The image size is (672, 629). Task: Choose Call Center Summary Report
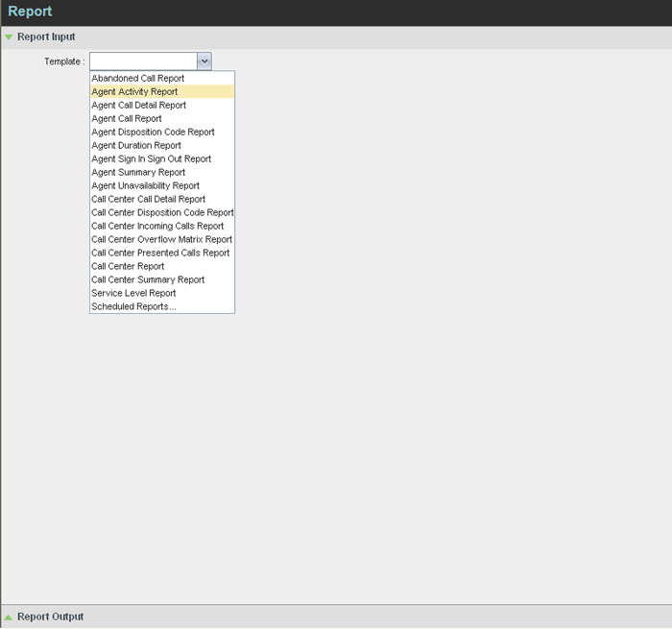click(162, 279)
